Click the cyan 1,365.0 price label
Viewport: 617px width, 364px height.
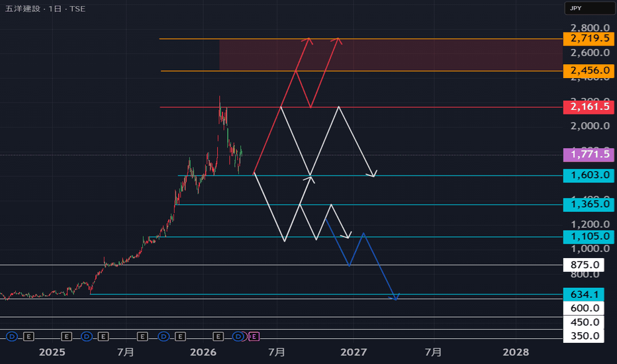[589, 205]
